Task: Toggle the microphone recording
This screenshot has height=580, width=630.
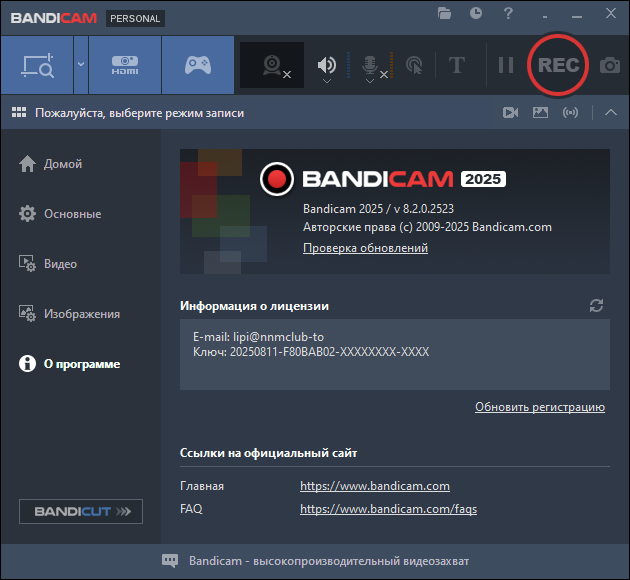Action: [x=370, y=64]
